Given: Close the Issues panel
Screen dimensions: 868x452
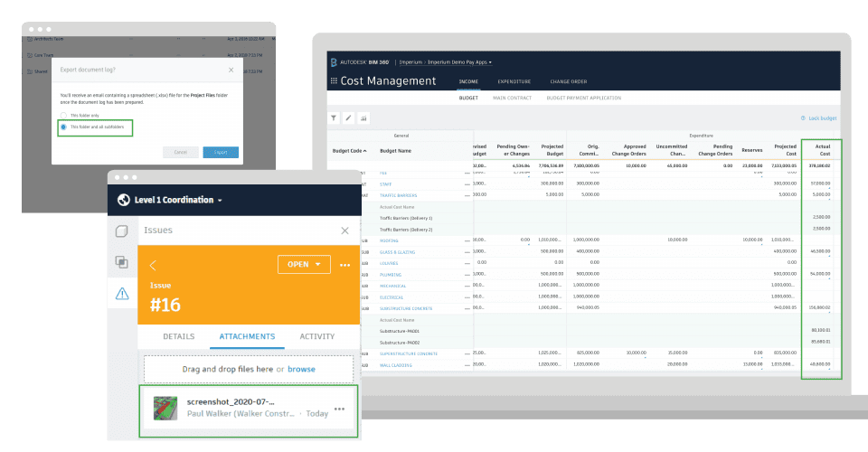Looking at the screenshot, I should point(344,231).
